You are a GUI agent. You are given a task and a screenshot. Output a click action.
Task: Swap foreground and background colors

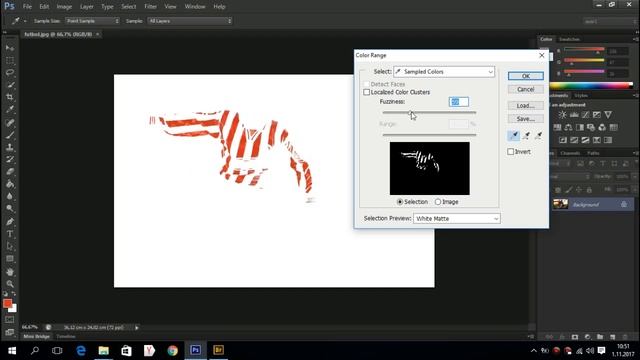13,294
